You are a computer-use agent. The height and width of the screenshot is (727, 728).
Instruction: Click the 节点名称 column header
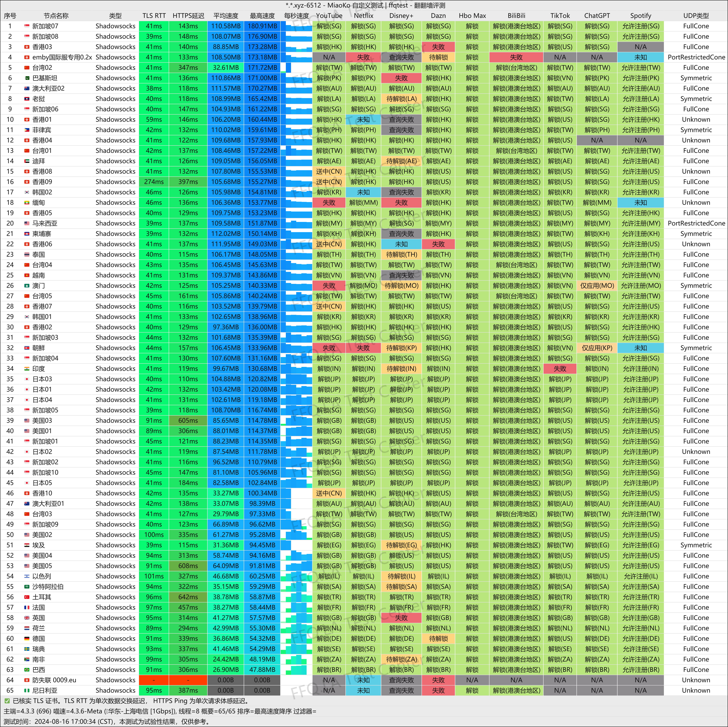point(56,16)
